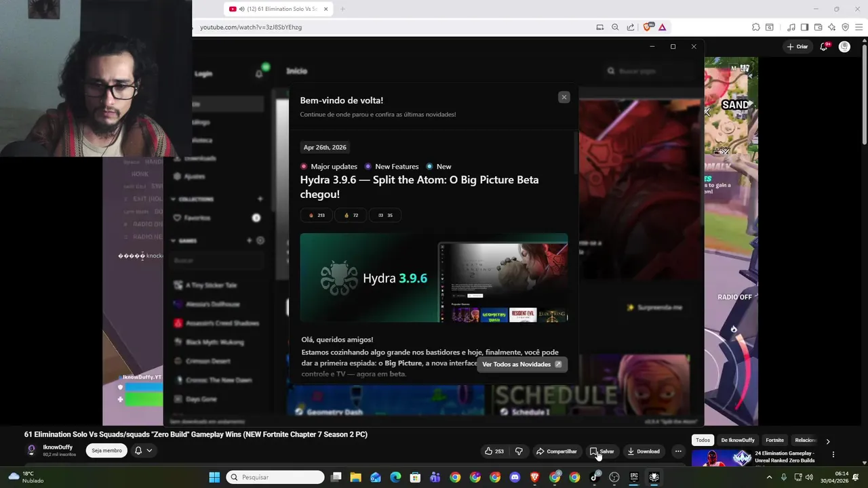Like the video with 253 likes

(494, 451)
